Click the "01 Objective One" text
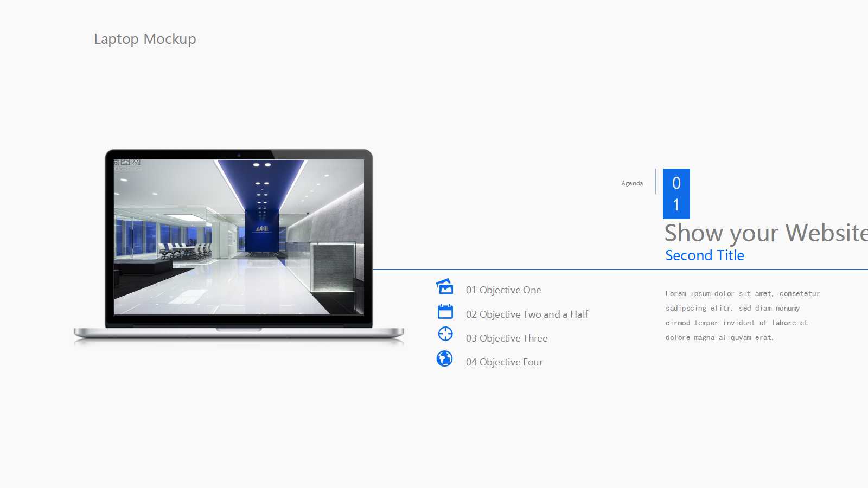Screen dimensions: 868x488 pos(503,290)
